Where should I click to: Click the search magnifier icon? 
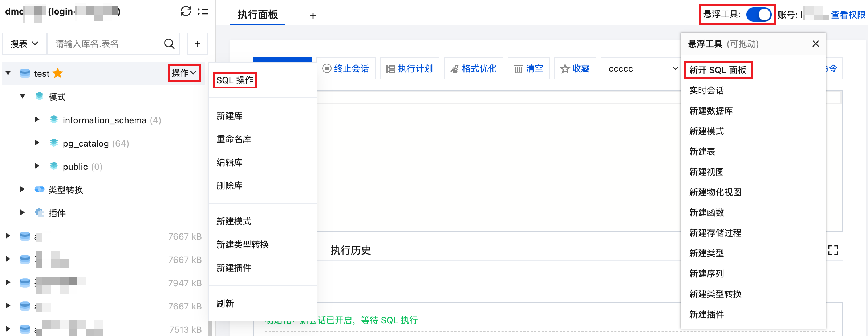point(169,44)
